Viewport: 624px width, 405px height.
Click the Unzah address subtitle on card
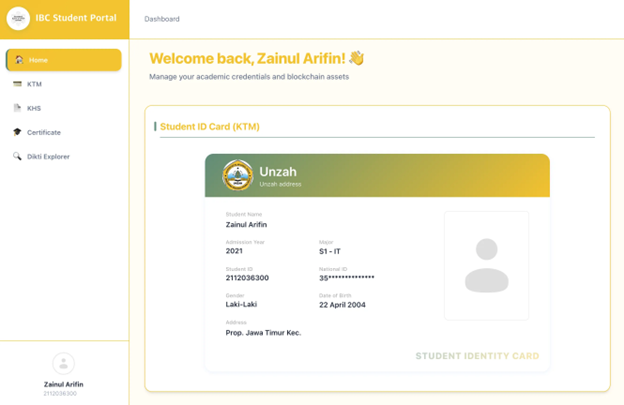(x=280, y=185)
